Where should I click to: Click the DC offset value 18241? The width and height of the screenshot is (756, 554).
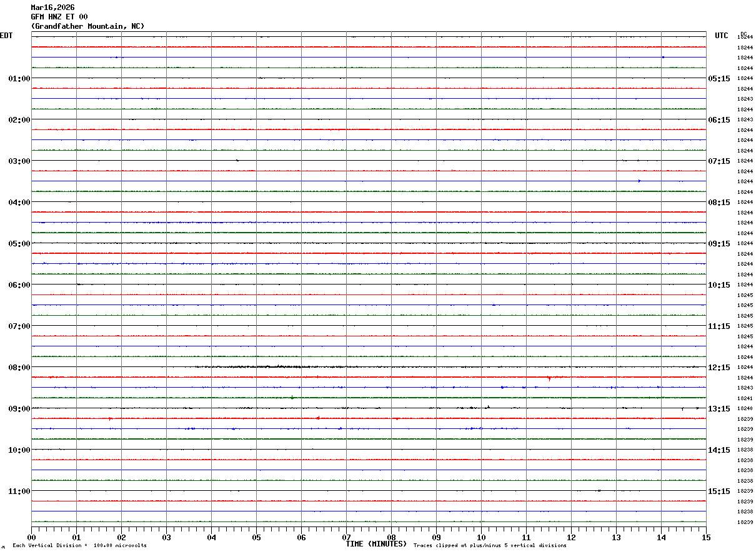[745, 398]
